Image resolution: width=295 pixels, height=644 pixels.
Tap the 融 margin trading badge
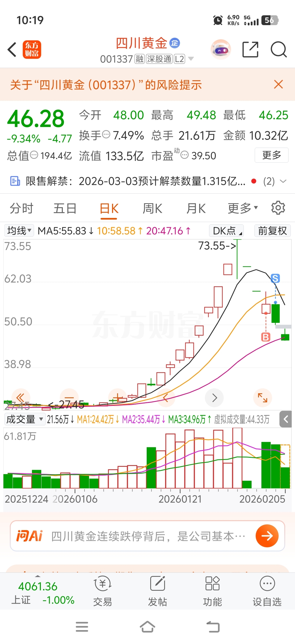140,59
